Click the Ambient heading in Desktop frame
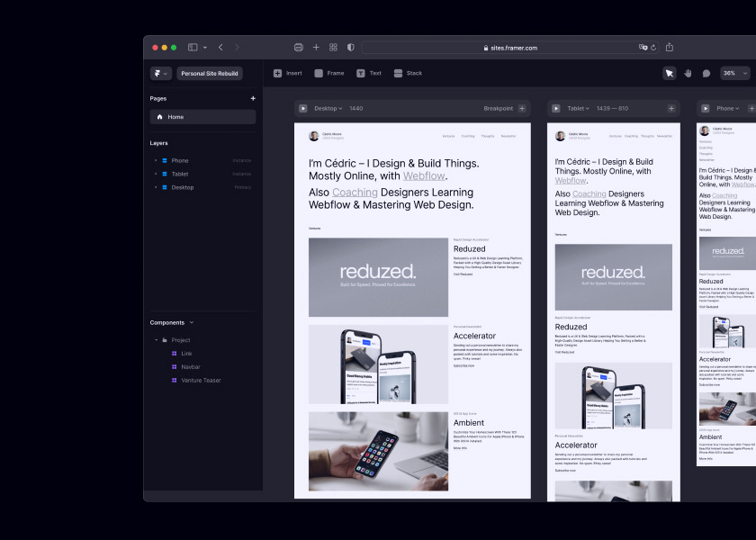This screenshot has height=540, width=756. pyautogui.click(x=469, y=423)
